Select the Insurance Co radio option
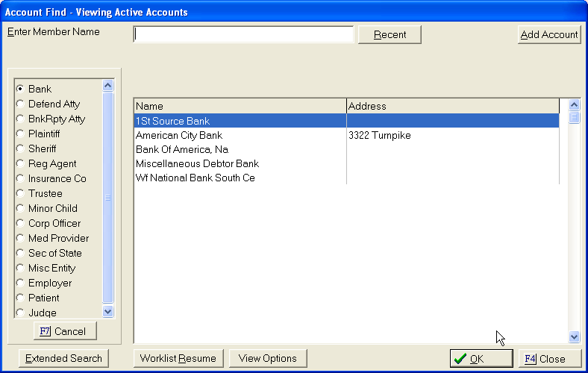The width and height of the screenshot is (588, 373). click(20, 179)
